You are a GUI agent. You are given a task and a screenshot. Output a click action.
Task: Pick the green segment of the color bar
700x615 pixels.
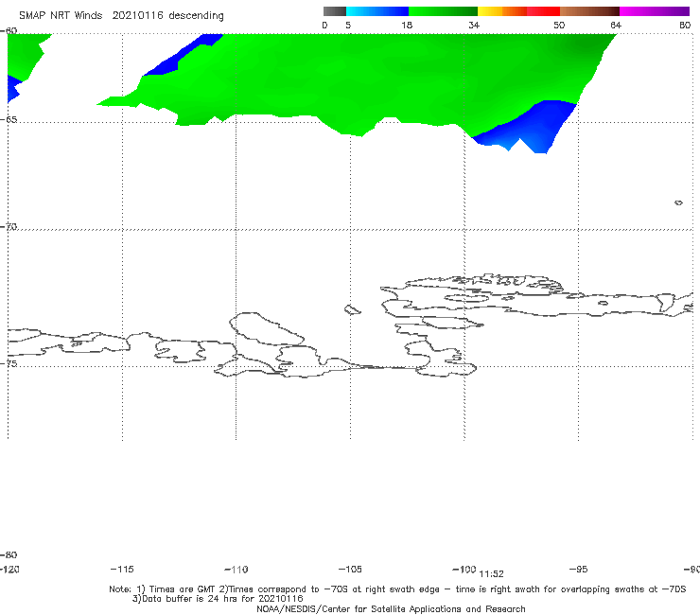443,11
